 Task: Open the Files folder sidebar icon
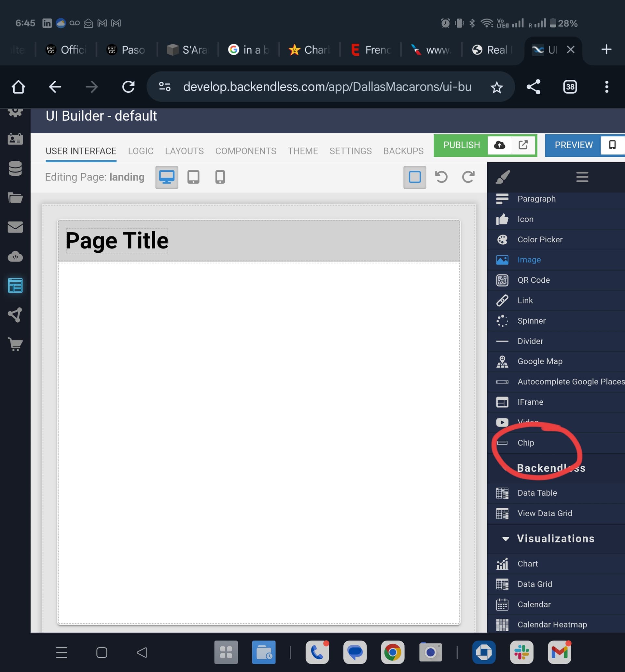pos(15,198)
